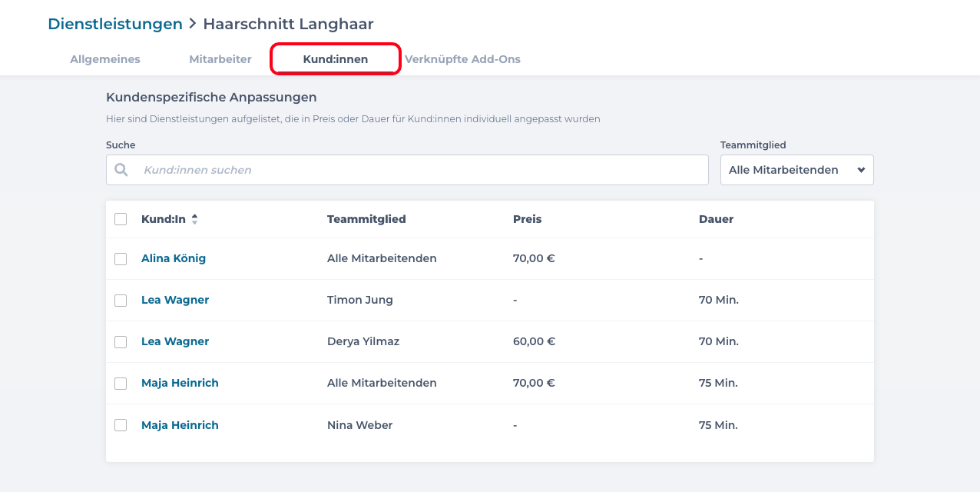Click the Haarschnitt Langhaar breadcrumb title

(288, 24)
